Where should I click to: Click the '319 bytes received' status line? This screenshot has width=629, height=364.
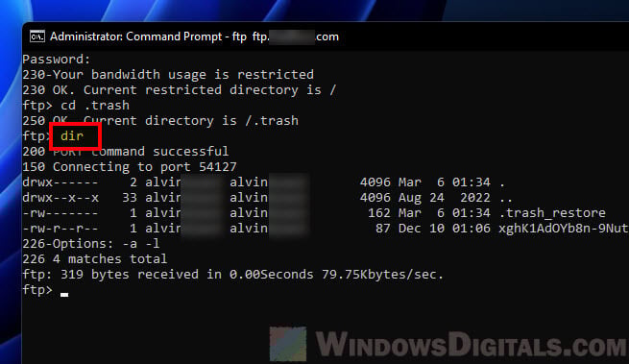(233, 275)
